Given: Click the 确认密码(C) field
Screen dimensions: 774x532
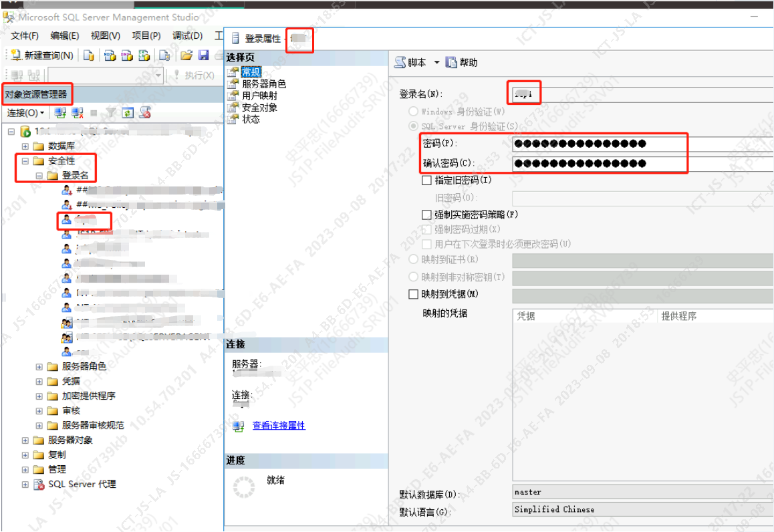Looking at the screenshot, I should (643, 163).
